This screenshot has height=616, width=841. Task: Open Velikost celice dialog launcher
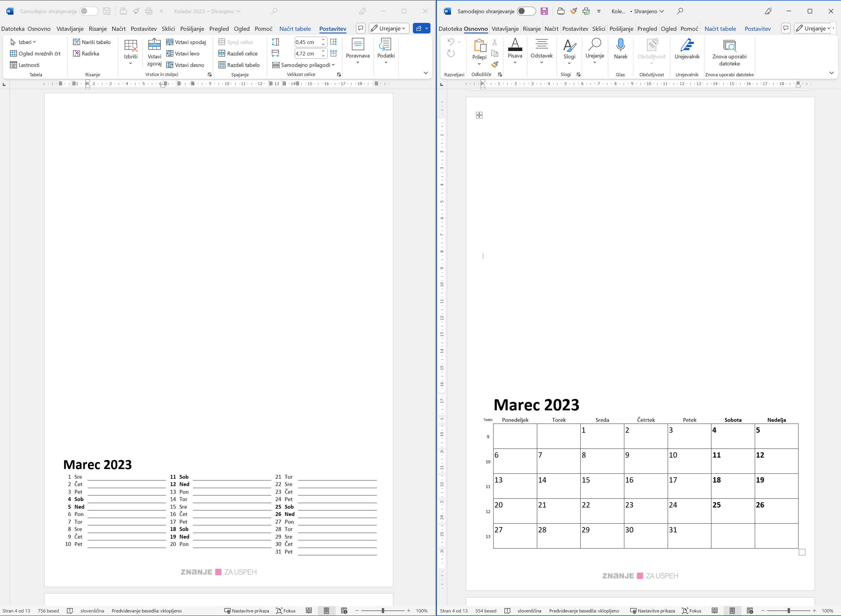click(339, 75)
